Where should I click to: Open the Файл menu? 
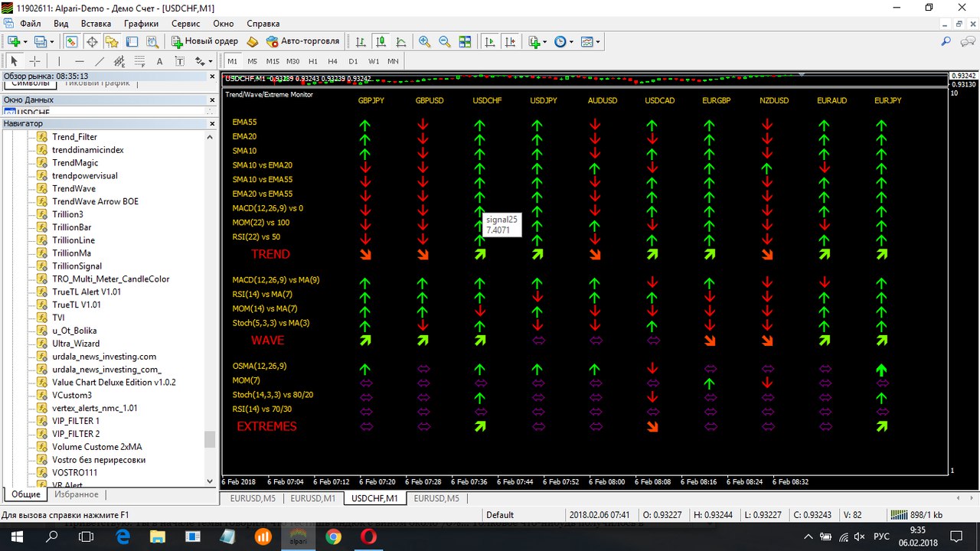[x=31, y=24]
